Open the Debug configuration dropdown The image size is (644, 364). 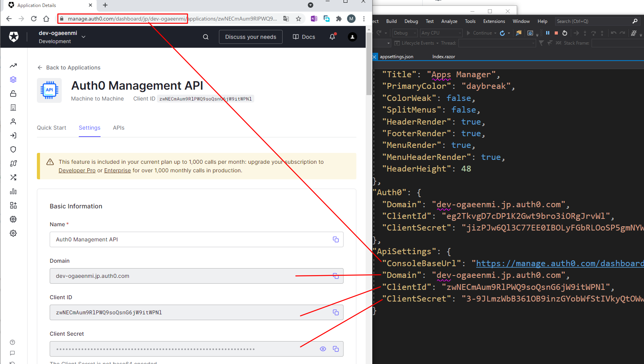(404, 33)
